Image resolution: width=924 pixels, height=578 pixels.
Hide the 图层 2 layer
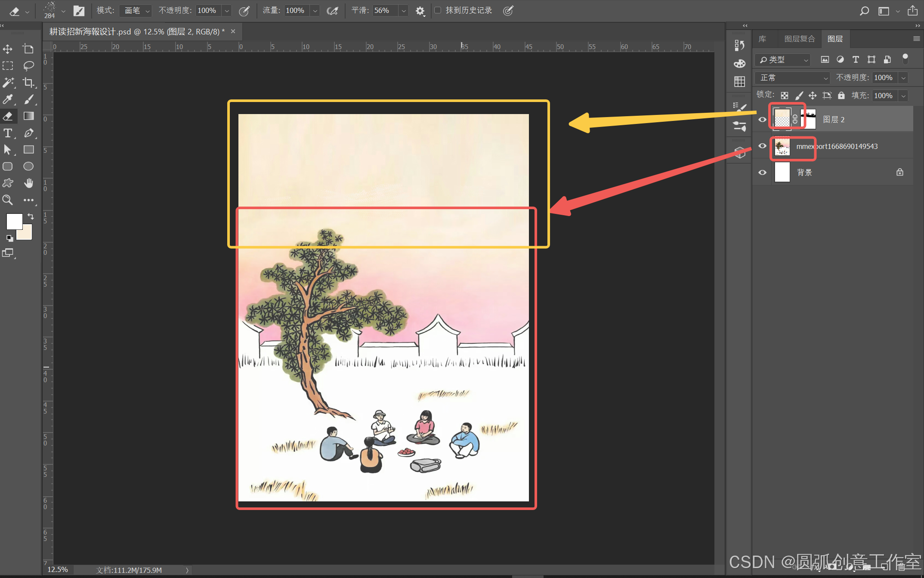(x=762, y=120)
